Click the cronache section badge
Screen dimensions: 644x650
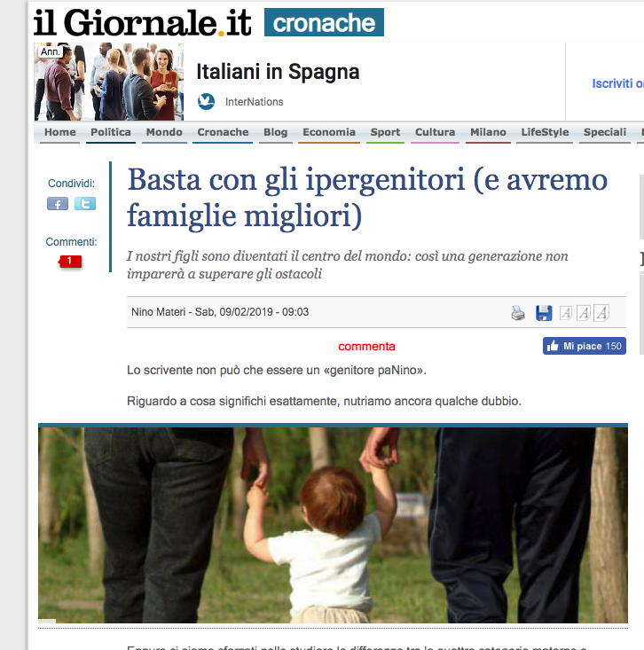coord(324,22)
